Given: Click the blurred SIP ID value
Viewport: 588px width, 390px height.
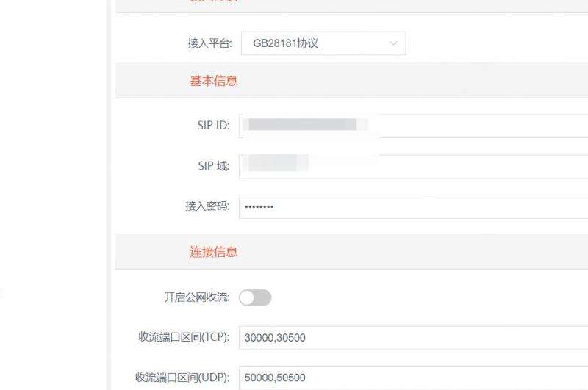Looking at the screenshot, I should tap(305, 124).
